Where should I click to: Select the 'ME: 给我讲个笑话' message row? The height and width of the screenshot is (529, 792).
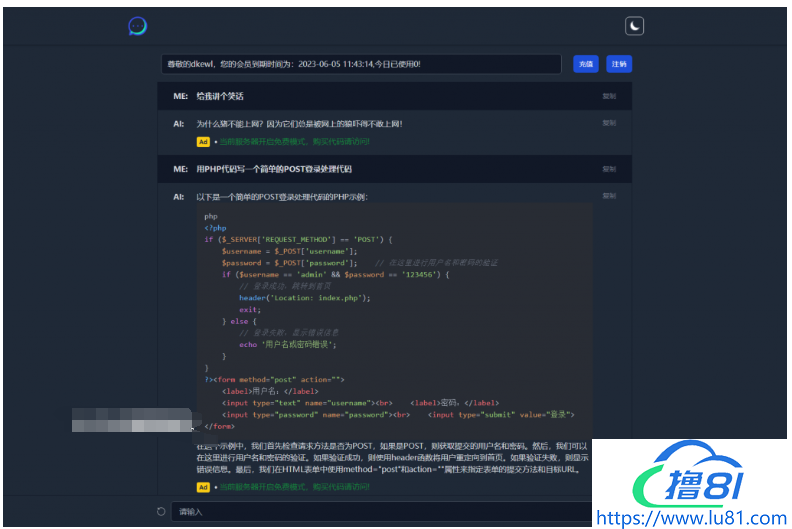click(x=380, y=97)
